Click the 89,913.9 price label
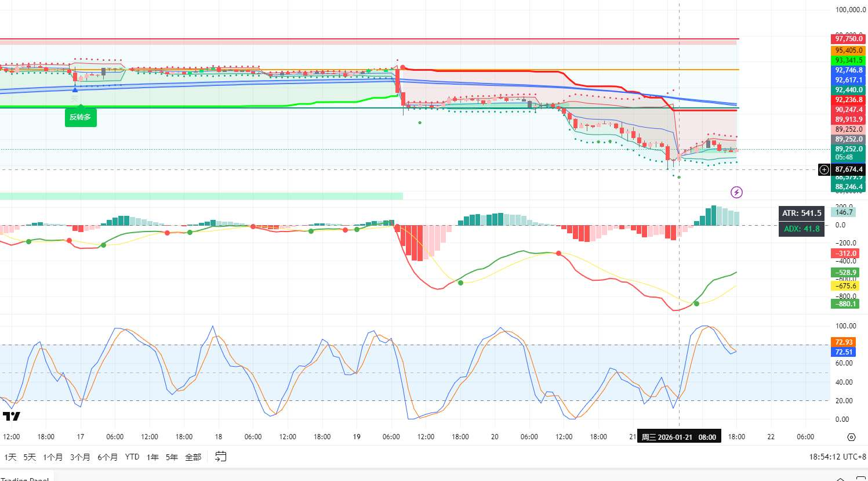The width and height of the screenshot is (868, 481). pyautogui.click(x=848, y=120)
